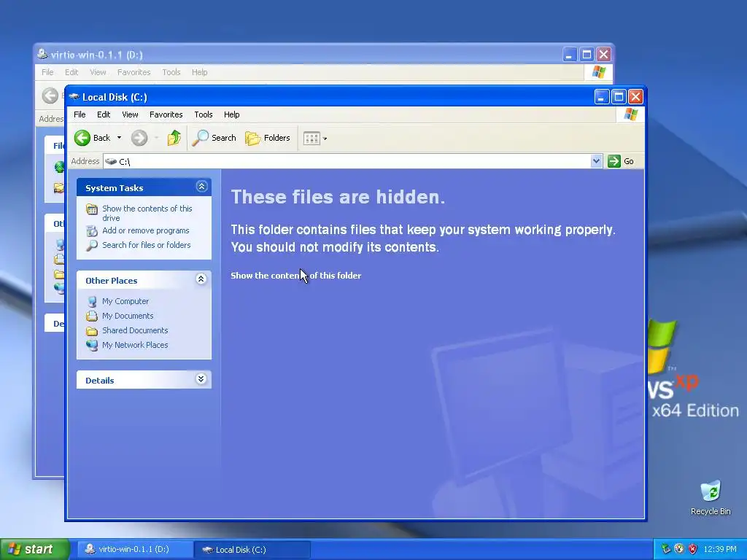
Task: Click the drive icon in the address bar
Action: [111, 161]
